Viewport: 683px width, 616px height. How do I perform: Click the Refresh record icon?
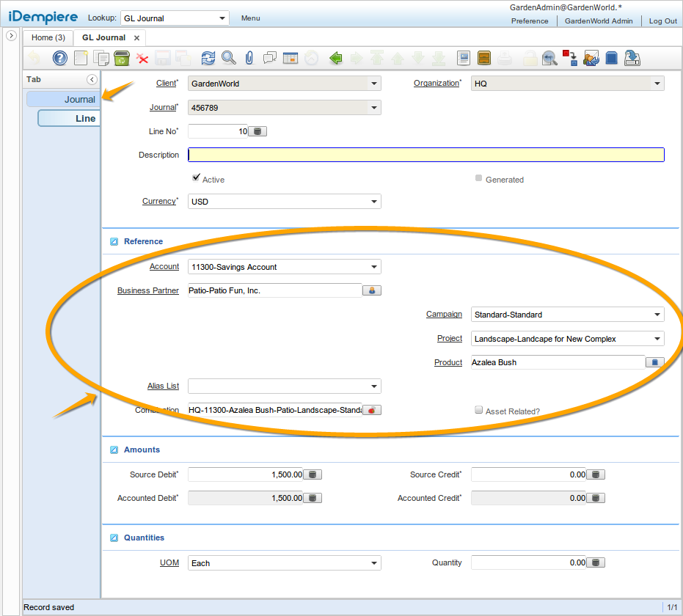(208, 58)
